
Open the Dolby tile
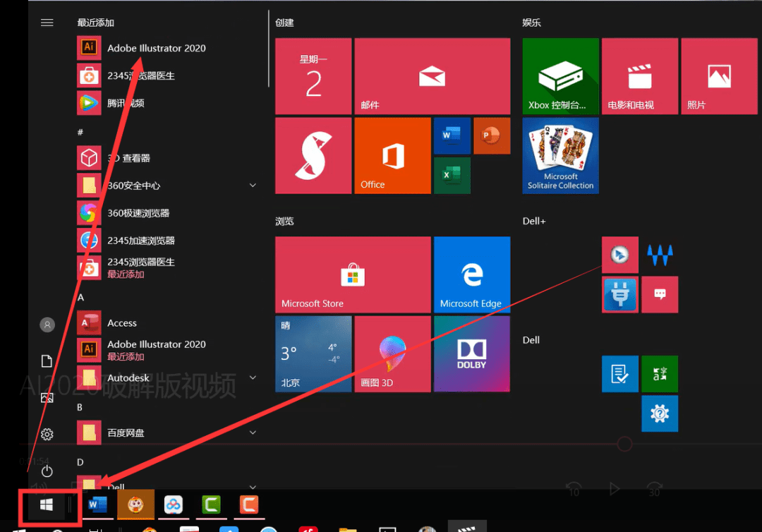click(x=472, y=353)
